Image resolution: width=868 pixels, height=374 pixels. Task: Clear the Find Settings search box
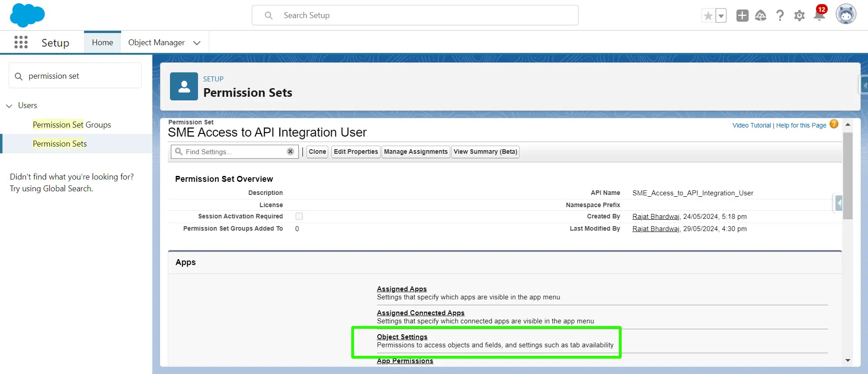point(290,151)
